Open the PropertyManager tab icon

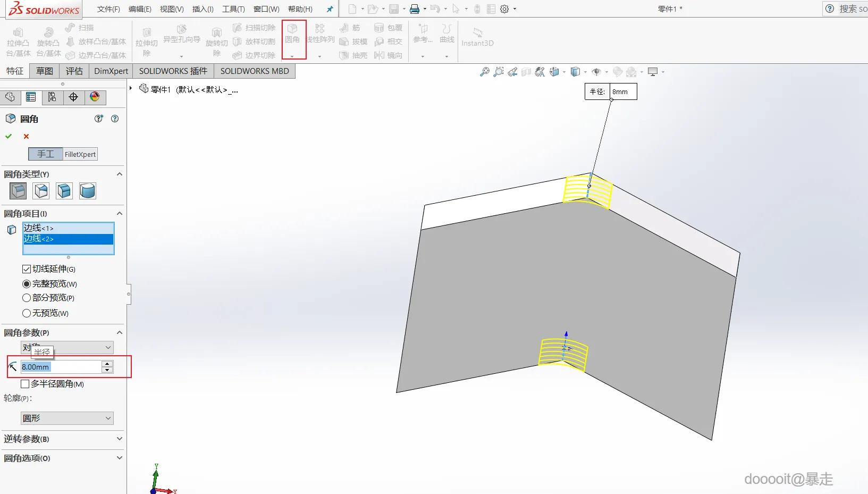[x=31, y=97]
